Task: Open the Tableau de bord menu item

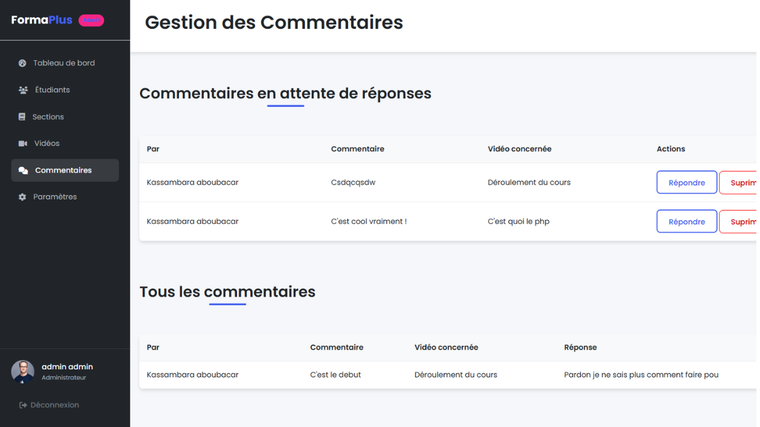Action: (x=64, y=63)
